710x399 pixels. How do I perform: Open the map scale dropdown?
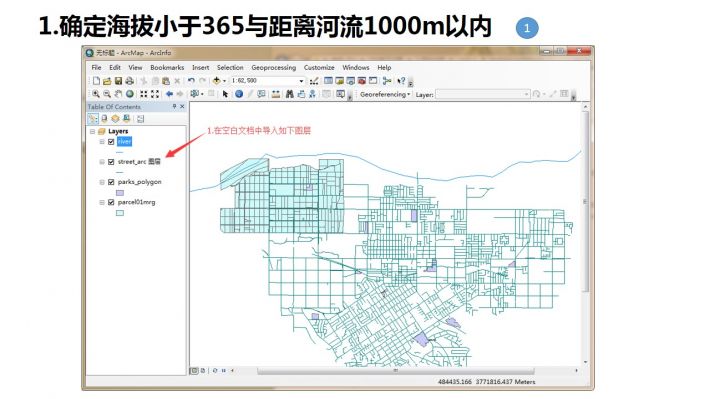pyautogui.click(x=302, y=81)
